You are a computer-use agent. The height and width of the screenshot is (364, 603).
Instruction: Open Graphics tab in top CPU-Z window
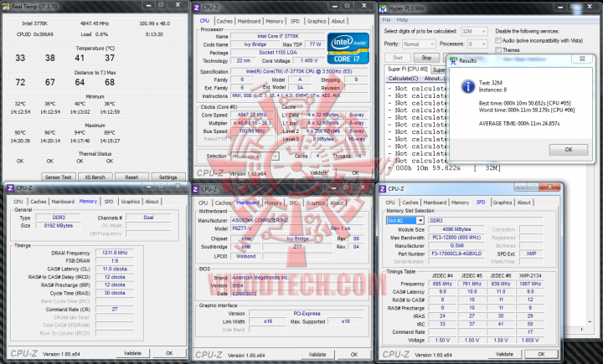click(x=317, y=22)
